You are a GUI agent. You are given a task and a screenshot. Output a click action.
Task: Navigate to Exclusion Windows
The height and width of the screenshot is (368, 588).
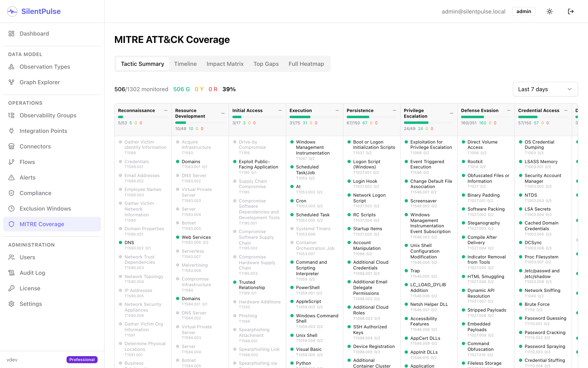pos(52,209)
